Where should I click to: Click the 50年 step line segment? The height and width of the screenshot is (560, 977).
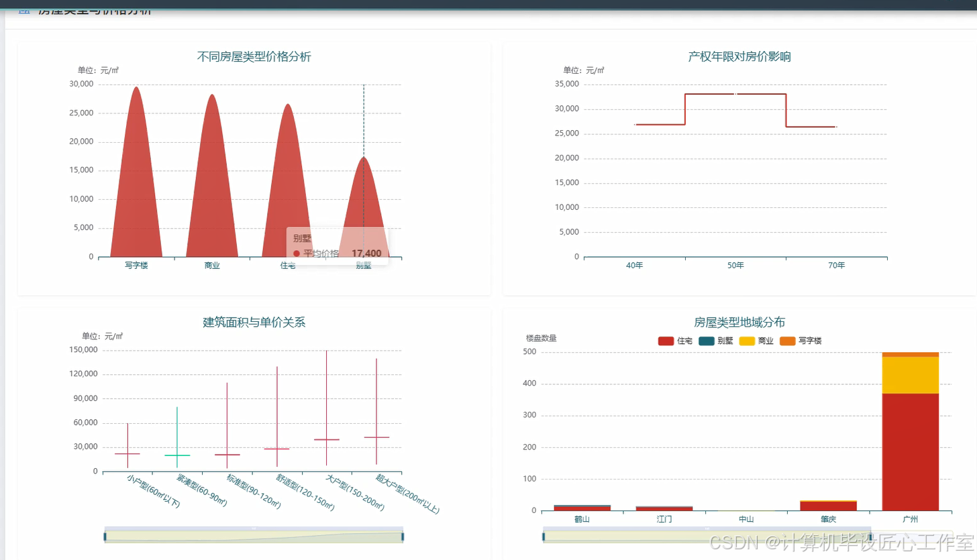[x=735, y=94]
